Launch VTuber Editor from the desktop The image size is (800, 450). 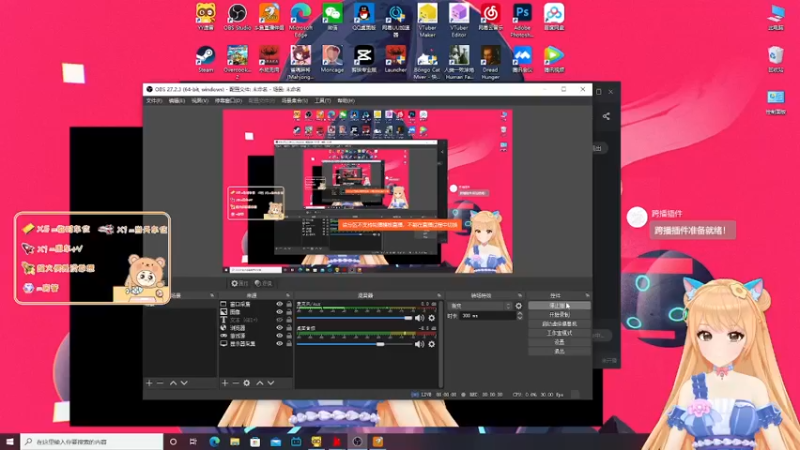459,19
